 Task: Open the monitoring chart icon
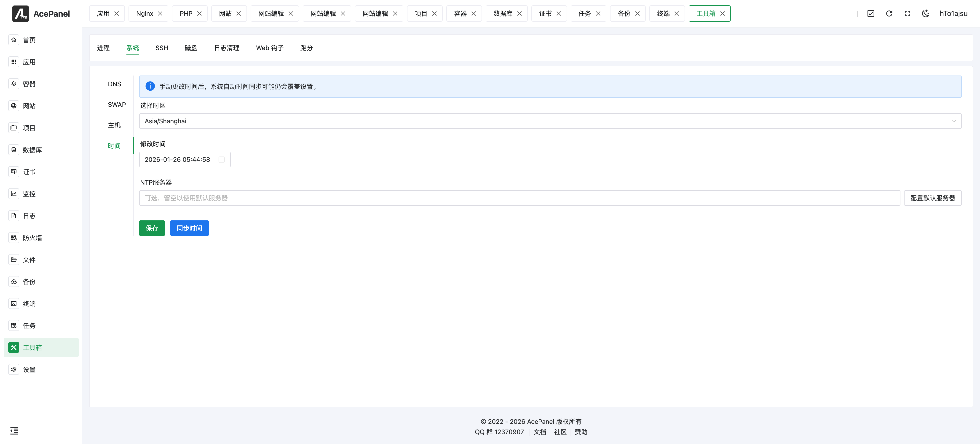14,194
